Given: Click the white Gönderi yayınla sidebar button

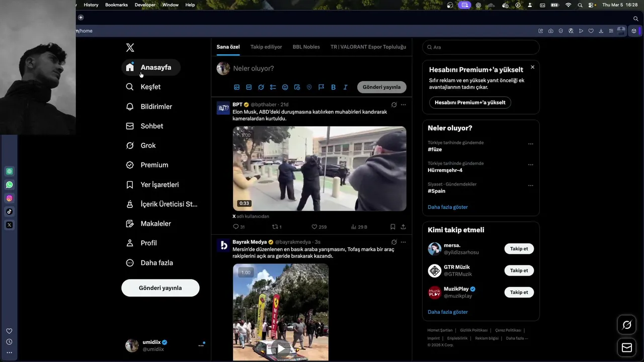Looking at the screenshot, I should pyautogui.click(x=160, y=288).
